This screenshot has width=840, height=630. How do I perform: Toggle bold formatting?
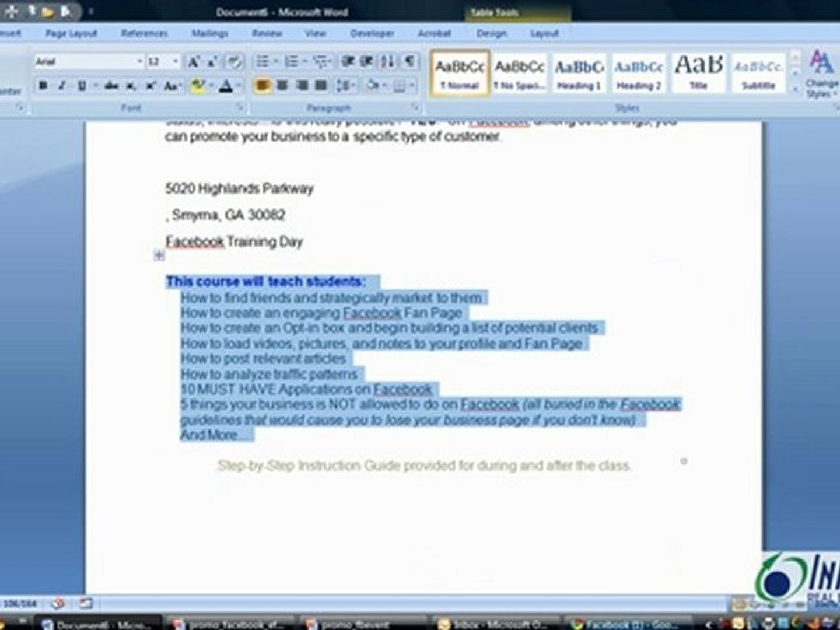point(43,86)
